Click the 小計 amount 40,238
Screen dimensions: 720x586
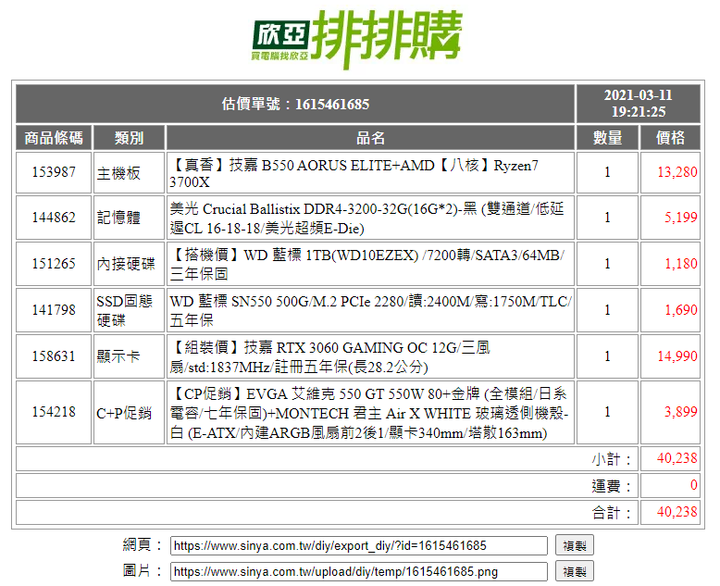click(677, 458)
